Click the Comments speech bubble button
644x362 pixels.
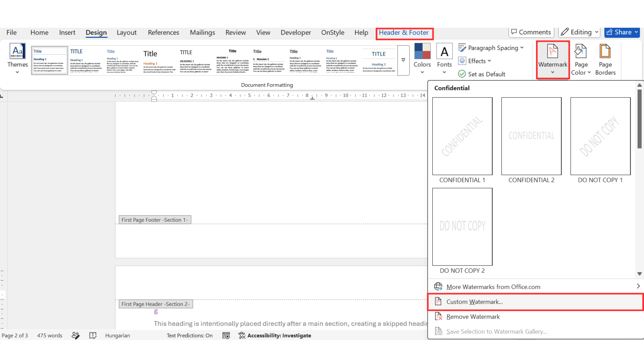click(531, 32)
